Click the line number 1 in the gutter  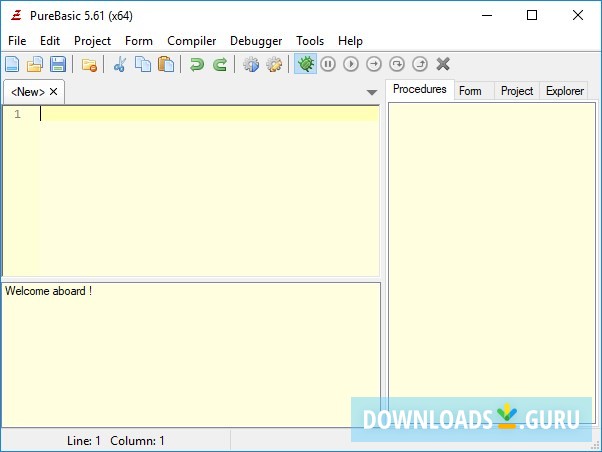click(x=17, y=114)
